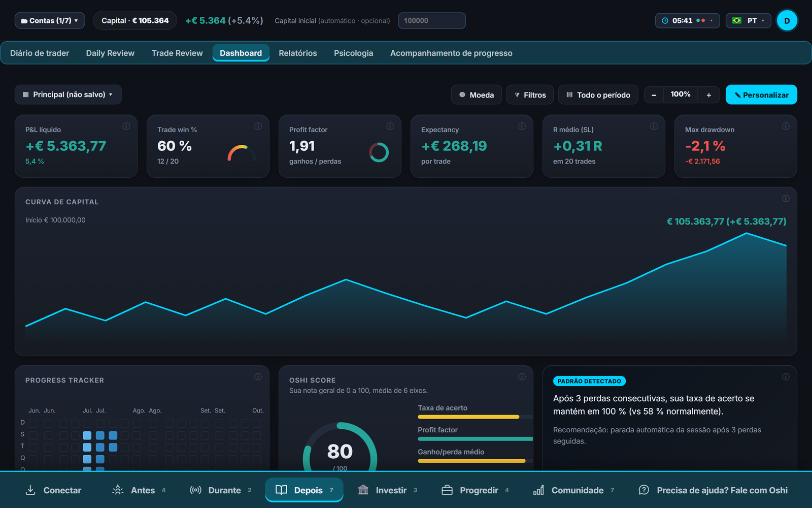Click the info icon on Oshi Score panel

click(x=522, y=376)
